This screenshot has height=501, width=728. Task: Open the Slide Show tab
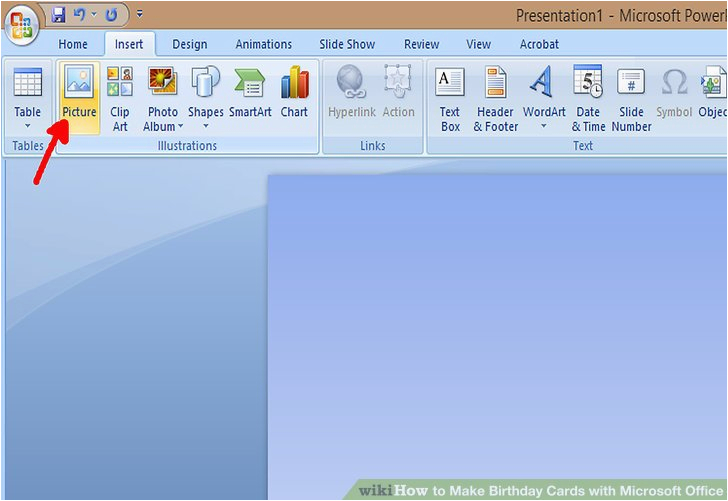point(347,44)
